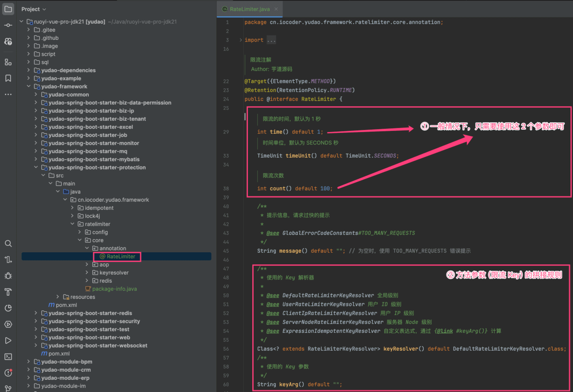Open the Run tool window icon
The height and width of the screenshot is (392, 573).
[8, 341]
